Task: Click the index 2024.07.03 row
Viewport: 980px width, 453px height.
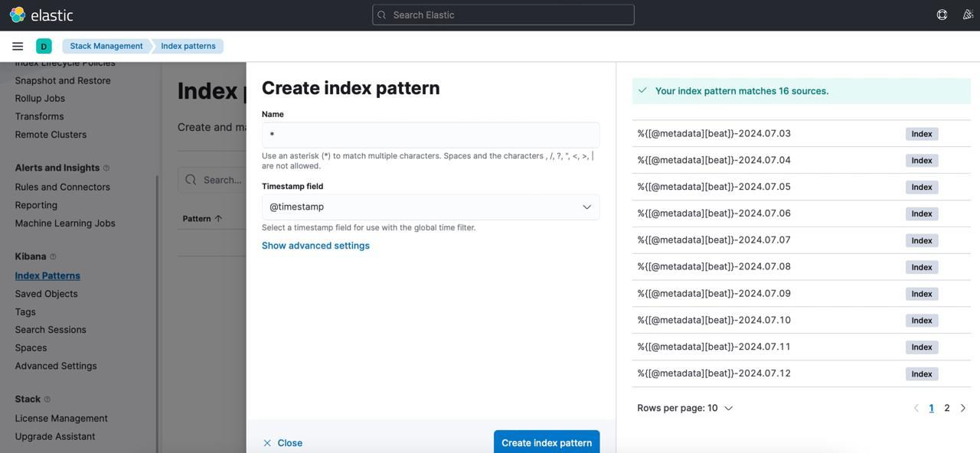Action: pos(802,134)
